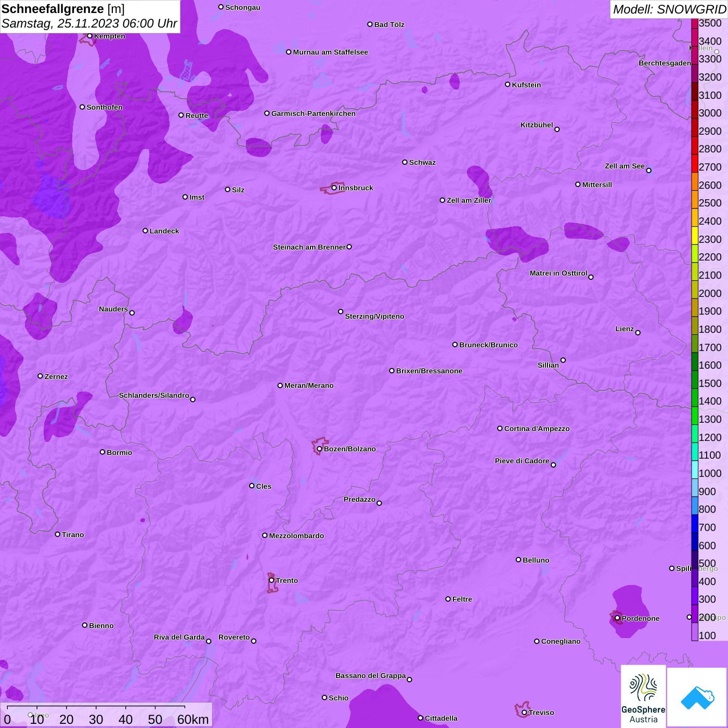Select the Pordenone marker circle
This screenshot has width=728, height=728.
point(617,618)
